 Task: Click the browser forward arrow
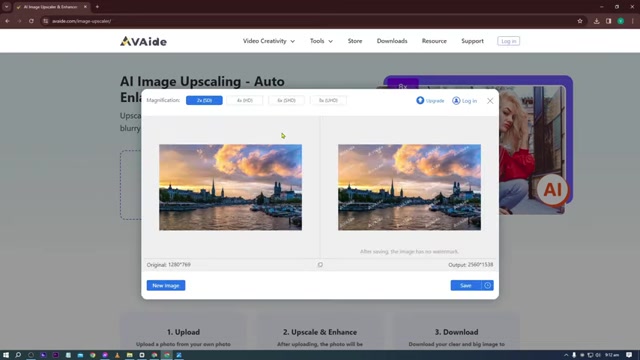click(19, 21)
